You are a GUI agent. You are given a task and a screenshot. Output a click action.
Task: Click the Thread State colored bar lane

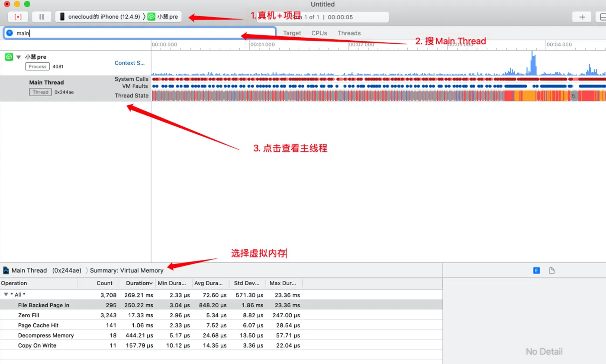pos(378,96)
